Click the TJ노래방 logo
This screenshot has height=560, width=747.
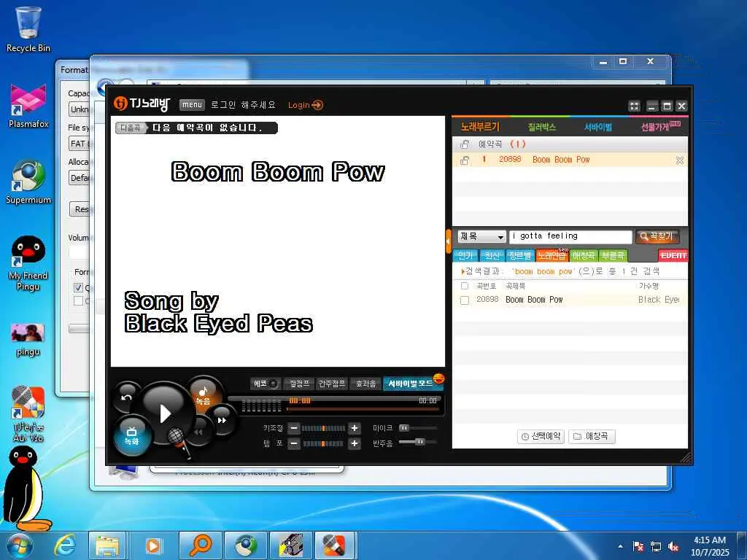click(x=142, y=104)
